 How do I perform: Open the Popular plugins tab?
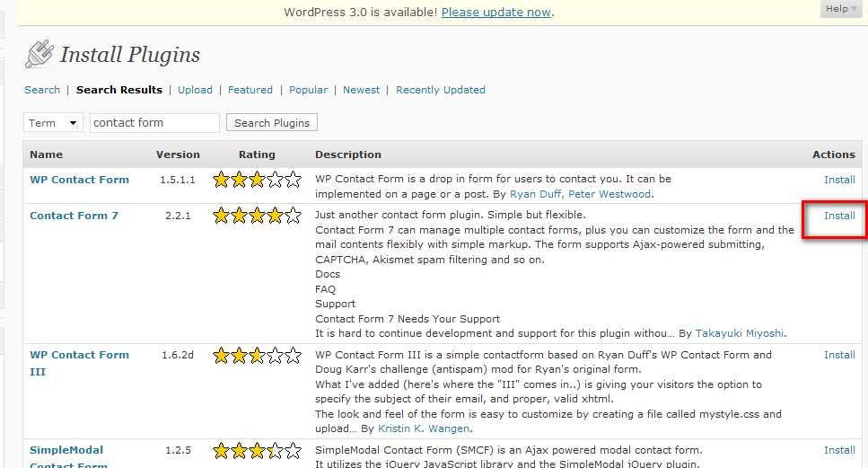tap(308, 90)
